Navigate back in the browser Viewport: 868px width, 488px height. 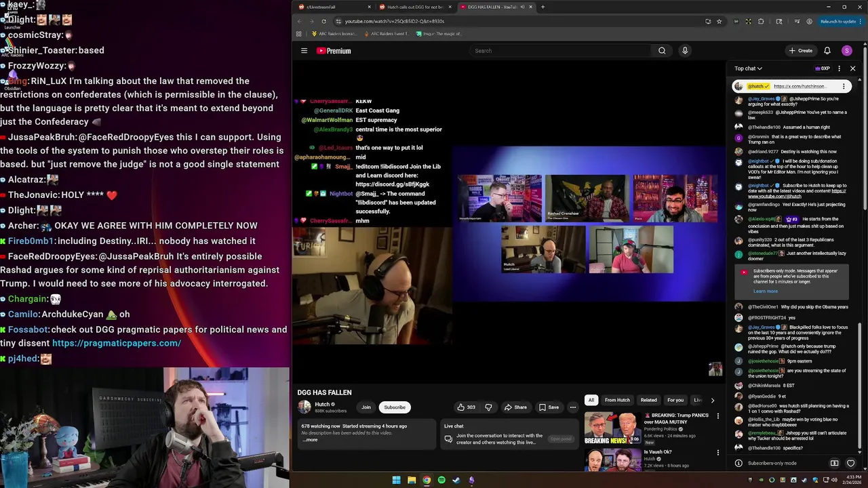(x=299, y=21)
